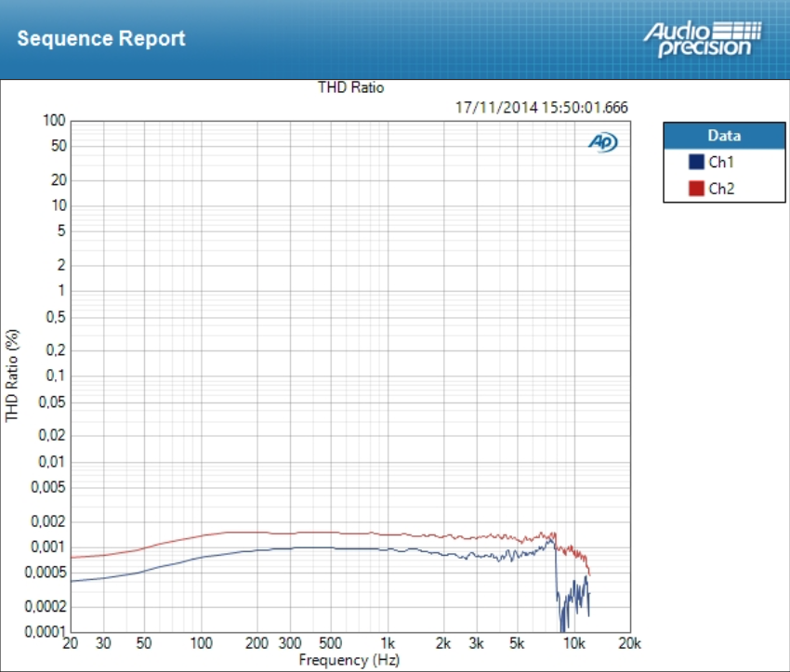Click the 20k frequency axis tick label
Viewport: 790px width, 672px height.
point(630,643)
